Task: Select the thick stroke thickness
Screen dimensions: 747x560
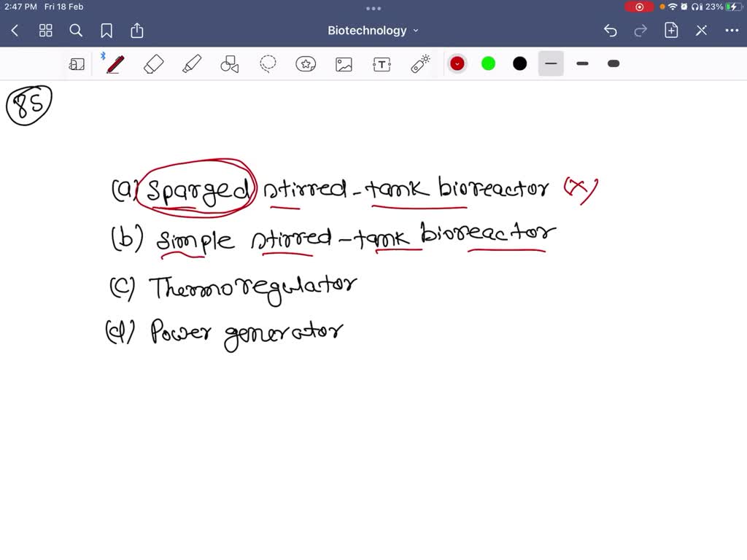Action: click(x=613, y=63)
